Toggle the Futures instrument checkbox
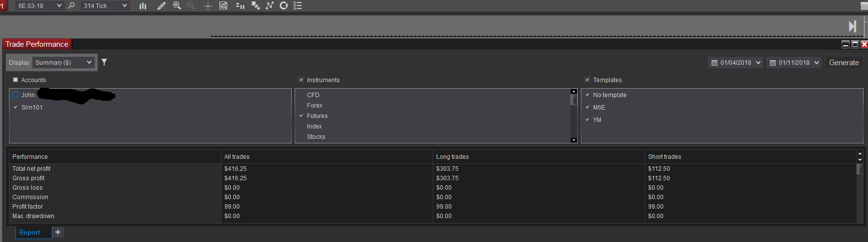Image resolution: width=868 pixels, height=242 pixels. coord(301,116)
